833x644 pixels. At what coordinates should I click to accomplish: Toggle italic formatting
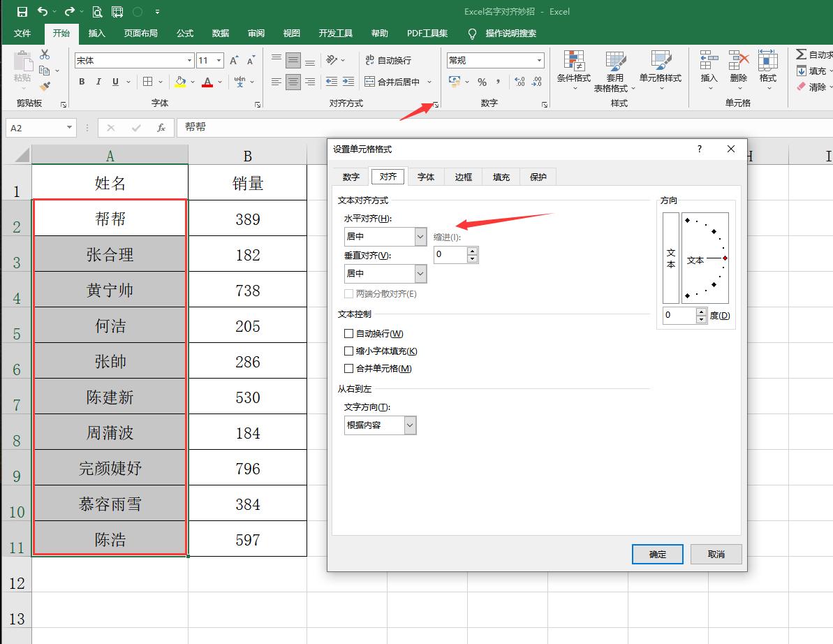(98, 82)
